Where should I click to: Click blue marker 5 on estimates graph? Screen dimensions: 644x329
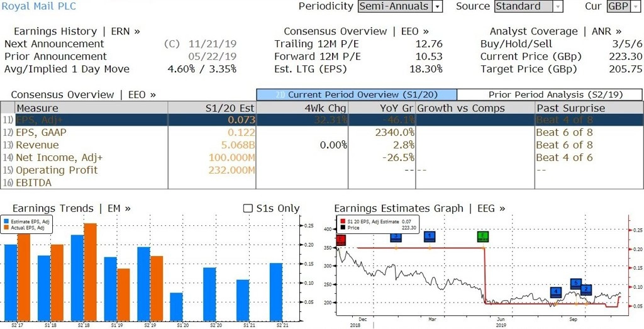tap(576, 284)
